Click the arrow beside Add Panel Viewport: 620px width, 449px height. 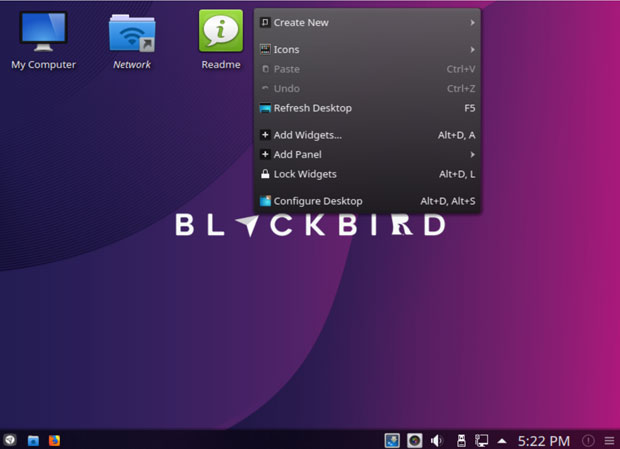[x=473, y=155]
